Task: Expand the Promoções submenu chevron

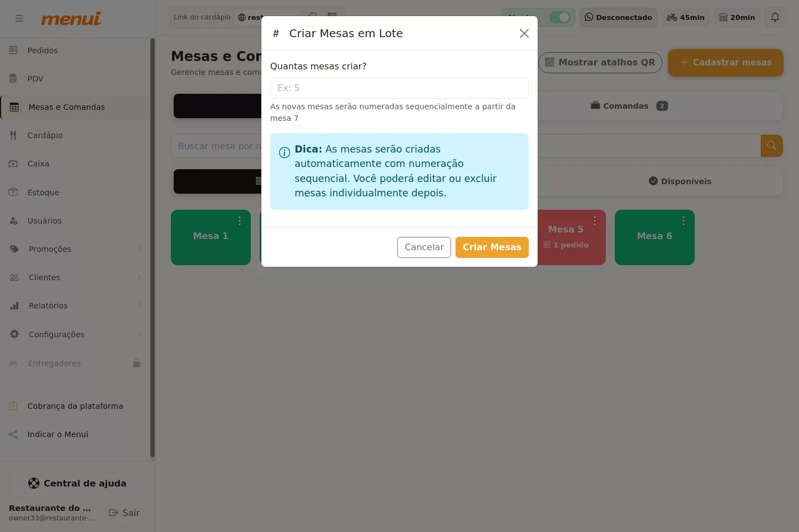Action: tap(139, 249)
